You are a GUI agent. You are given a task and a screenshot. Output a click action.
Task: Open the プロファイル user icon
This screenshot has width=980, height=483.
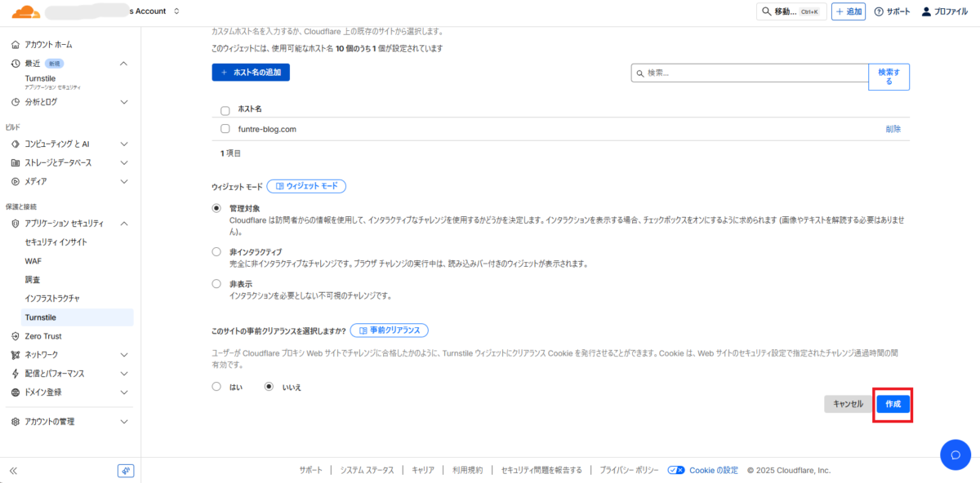tap(926, 11)
